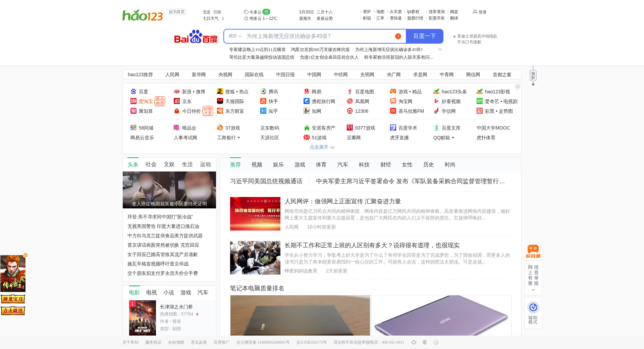644x349 pixels.
Task: Open the 科技 feed tab
Action: (x=364, y=165)
